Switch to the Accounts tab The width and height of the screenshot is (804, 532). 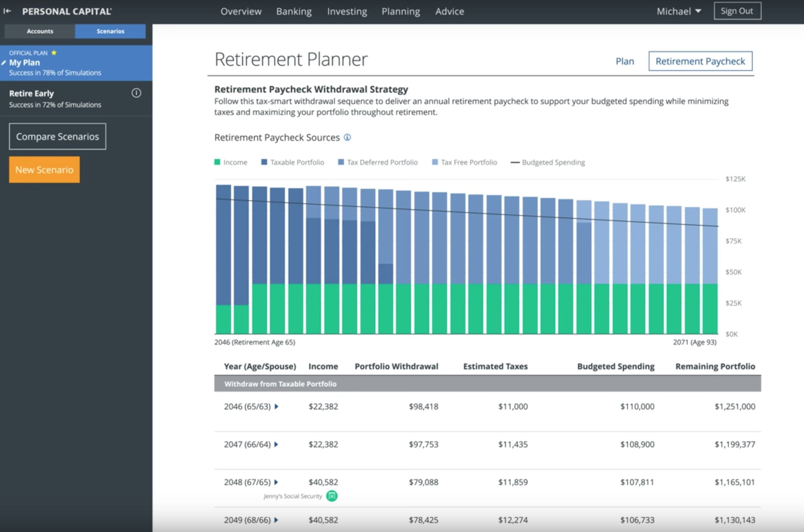pyautogui.click(x=39, y=31)
